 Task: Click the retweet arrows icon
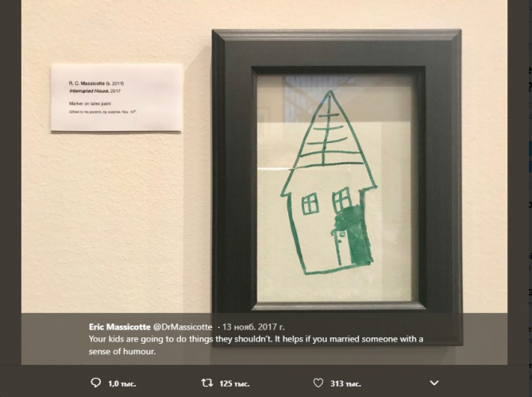click(x=207, y=383)
